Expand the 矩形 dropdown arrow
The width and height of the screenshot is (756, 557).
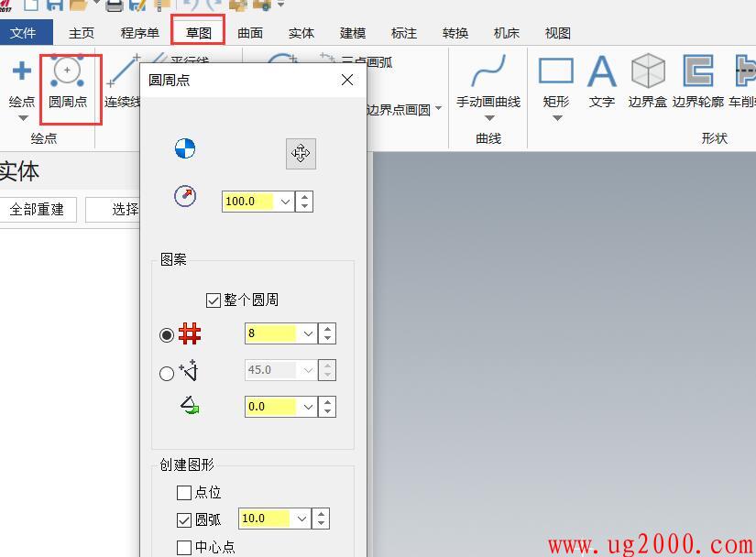click(x=555, y=117)
